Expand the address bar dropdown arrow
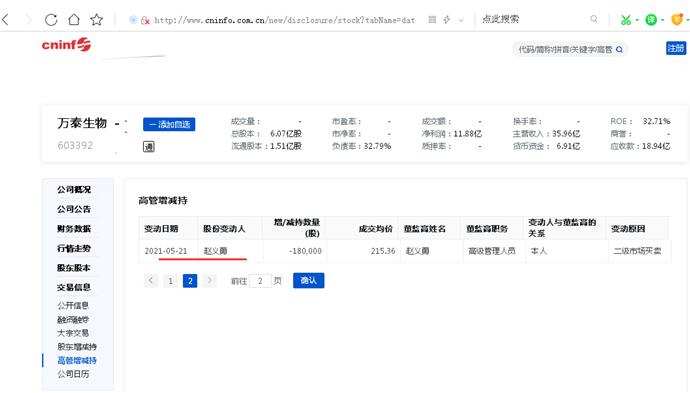The image size is (690, 393). [461, 20]
